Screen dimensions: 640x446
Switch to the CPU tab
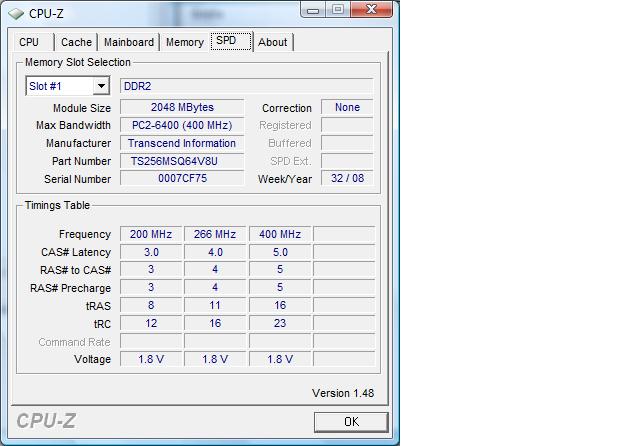[33, 42]
